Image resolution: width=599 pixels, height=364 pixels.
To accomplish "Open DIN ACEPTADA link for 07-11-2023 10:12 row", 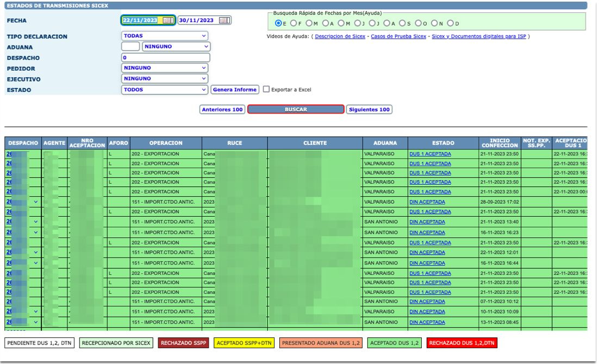I will [x=427, y=302].
